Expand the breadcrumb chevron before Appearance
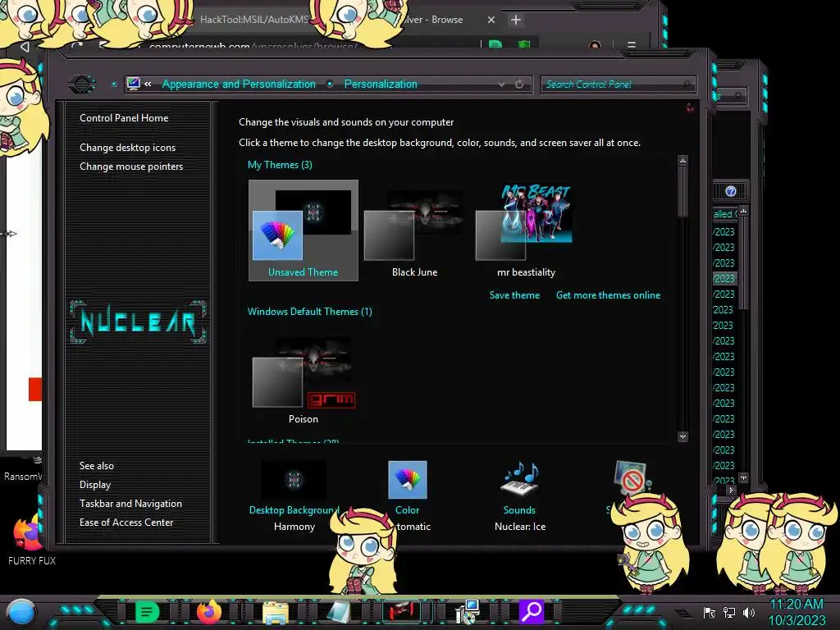Image resolution: width=840 pixels, height=630 pixels. pyautogui.click(x=148, y=84)
